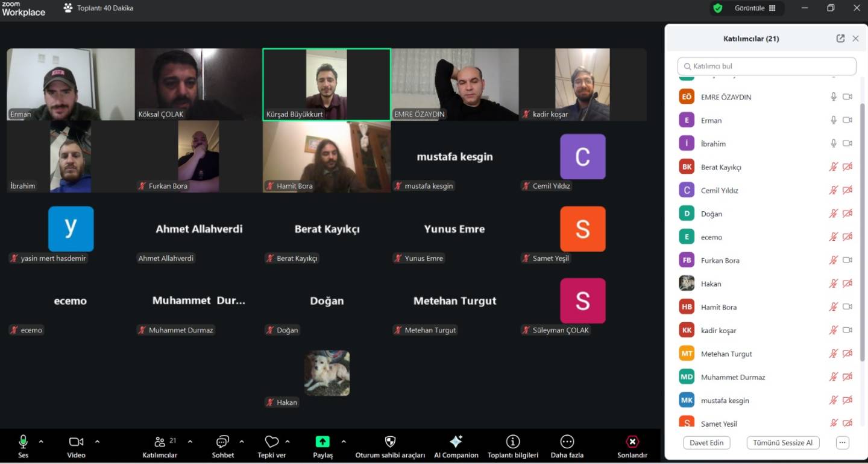Pop out the participants panel

(x=840, y=39)
